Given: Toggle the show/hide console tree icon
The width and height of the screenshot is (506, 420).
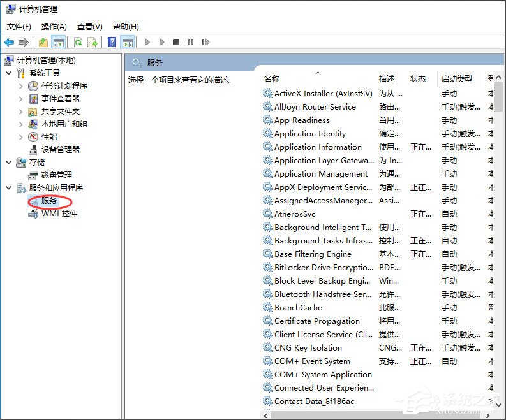Looking at the screenshot, I should (x=59, y=42).
